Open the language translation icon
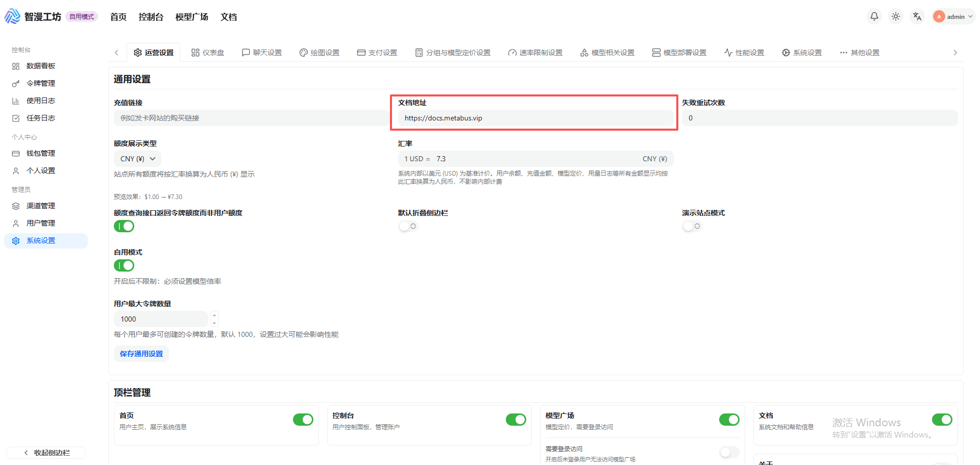The height and width of the screenshot is (465, 980). (917, 16)
